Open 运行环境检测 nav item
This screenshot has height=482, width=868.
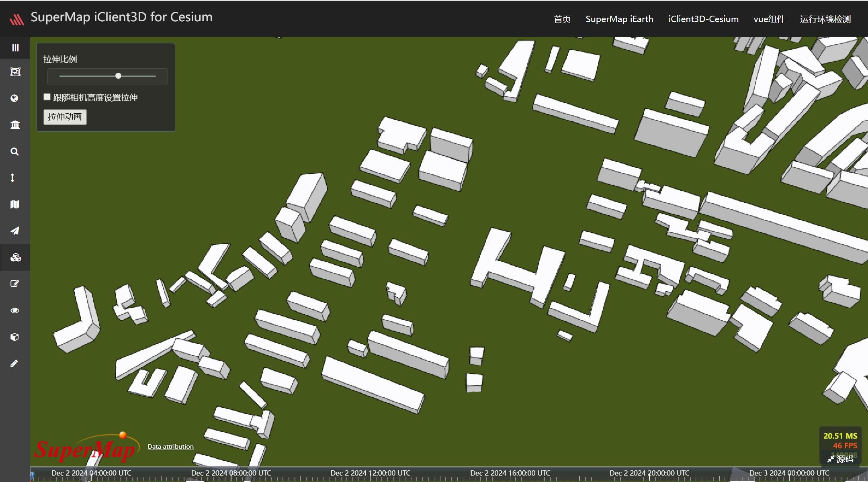(825, 19)
